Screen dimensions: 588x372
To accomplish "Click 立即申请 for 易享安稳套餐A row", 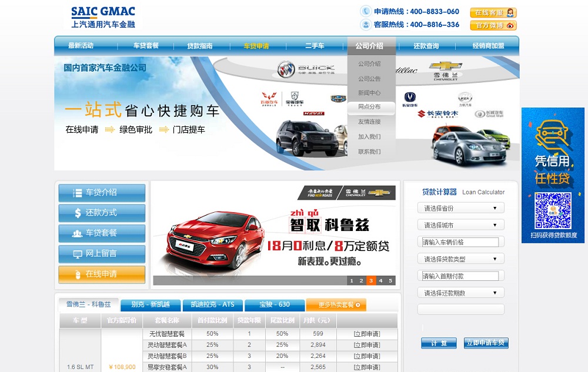I will click(x=367, y=367).
